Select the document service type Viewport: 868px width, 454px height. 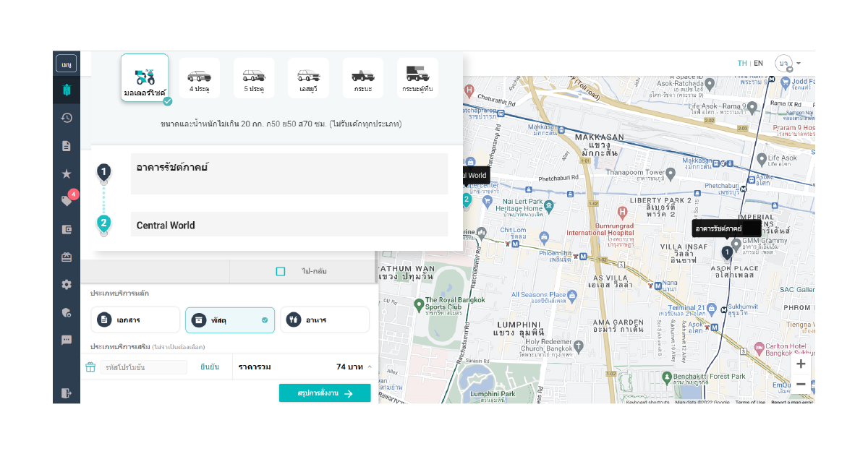click(x=135, y=320)
